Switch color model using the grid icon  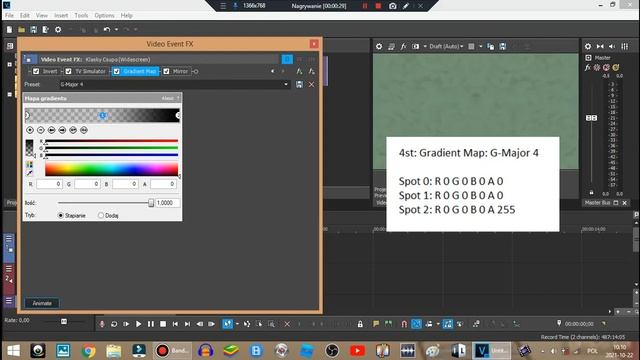[29, 165]
